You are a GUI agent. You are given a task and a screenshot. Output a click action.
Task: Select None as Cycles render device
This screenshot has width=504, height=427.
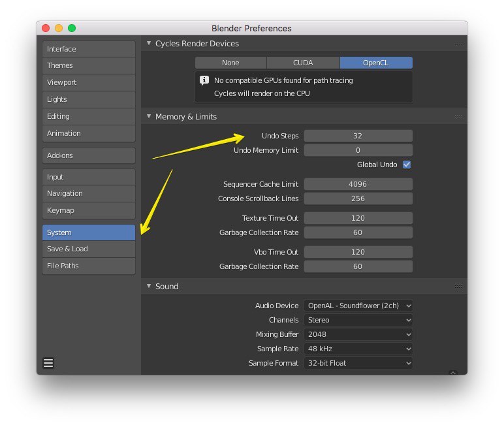[x=230, y=63]
